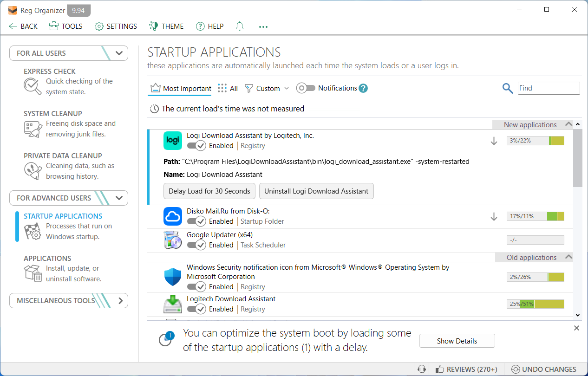Click Uninstall Logi Download Assistant button
The image size is (588, 376).
pos(316,191)
